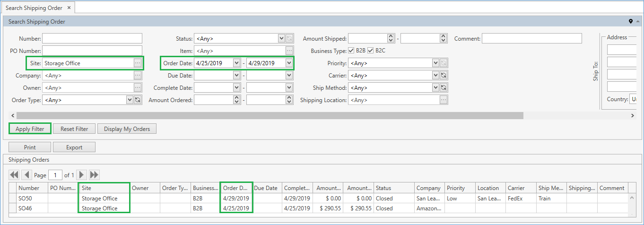Refresh the Carrier list
Viewport: 644px width, 225px height.
pyautogui.click(x=444, y=75)
